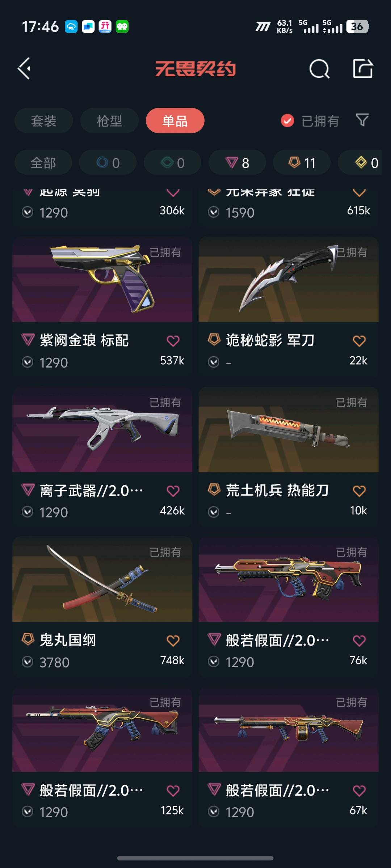The width and height of the screenshot is (391, 868).
Task: Open the 鬼丸国纲 katana thumbnail
Action: 102,579
